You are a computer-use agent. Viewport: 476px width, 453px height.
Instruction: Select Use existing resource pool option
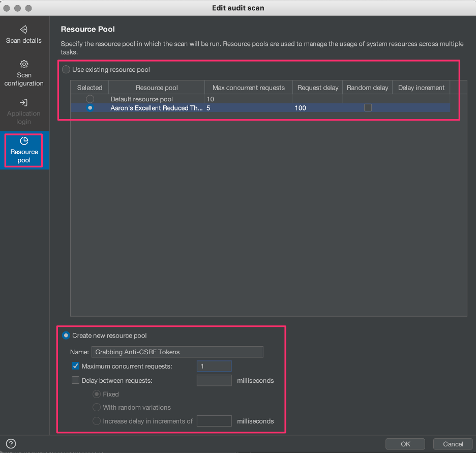tap(66, 70)
